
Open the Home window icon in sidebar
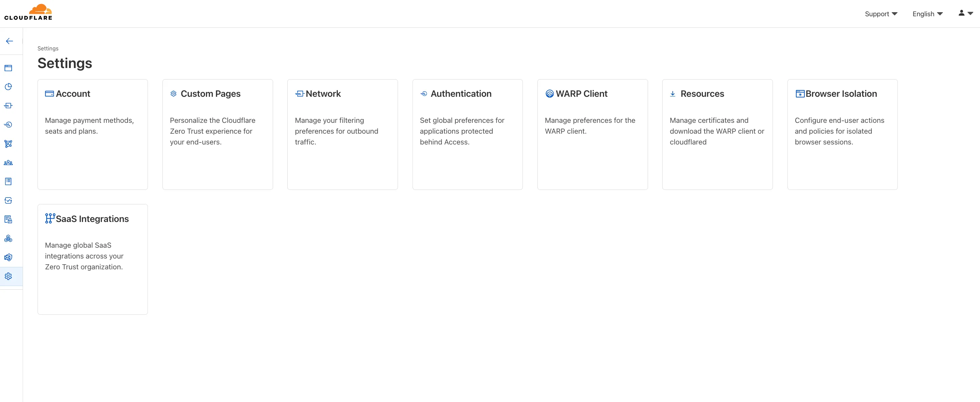(x=8, y=68)
